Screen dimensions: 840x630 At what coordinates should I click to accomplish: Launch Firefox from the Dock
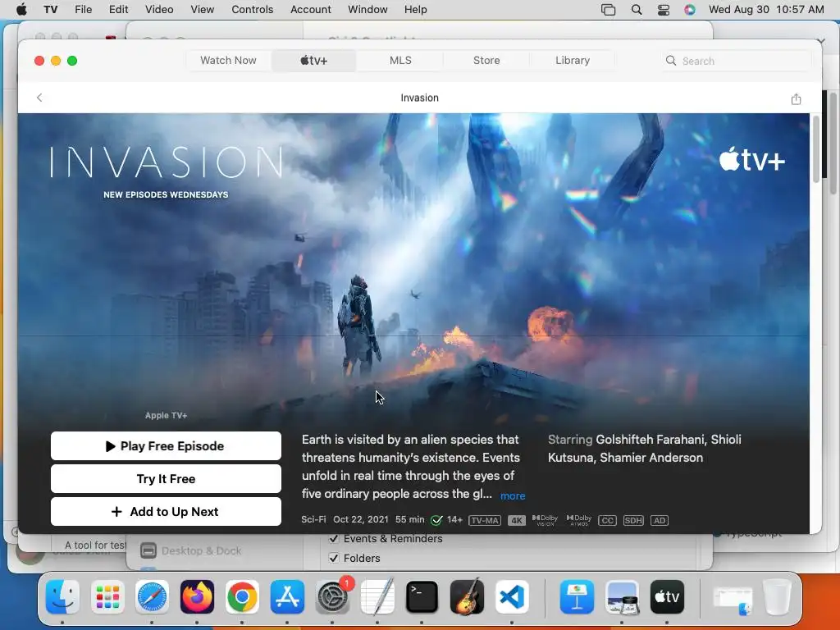(x=197, y=596)
